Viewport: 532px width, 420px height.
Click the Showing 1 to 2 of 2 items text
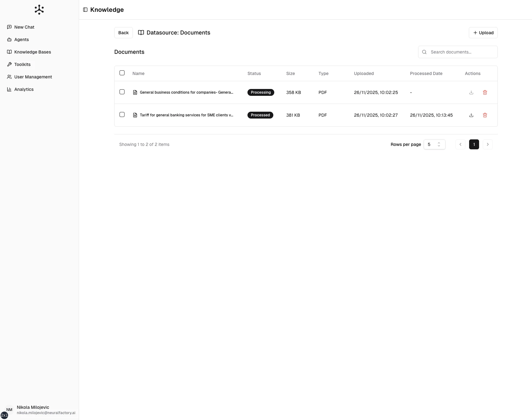144,144
